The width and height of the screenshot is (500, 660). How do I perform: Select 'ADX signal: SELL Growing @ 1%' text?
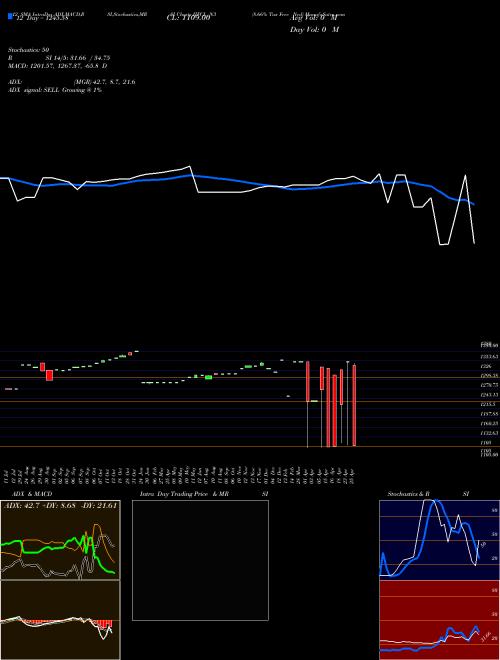(55, 90)
